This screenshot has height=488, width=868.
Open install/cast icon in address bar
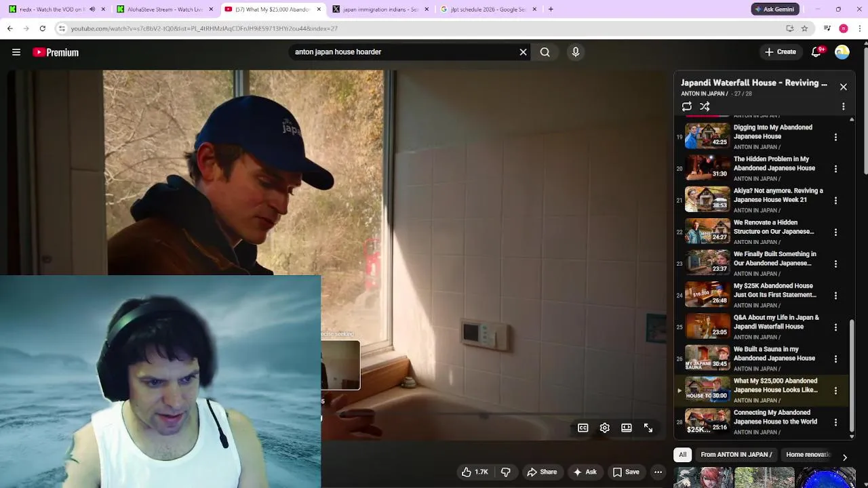pyautogui.click(x=789, y=28)
